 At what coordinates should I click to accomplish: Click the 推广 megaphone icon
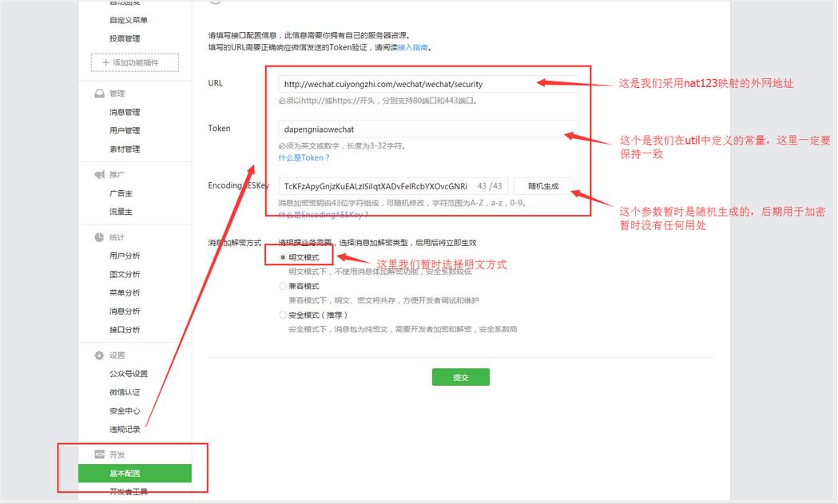99,175
